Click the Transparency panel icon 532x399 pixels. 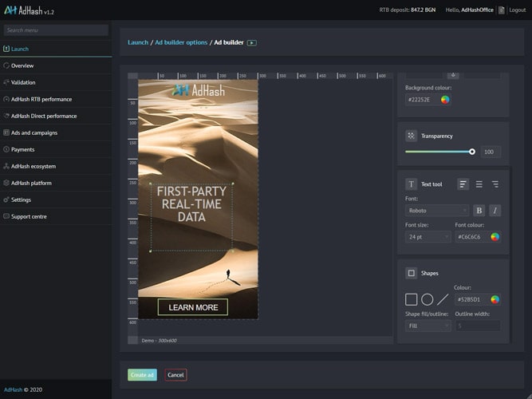coord(411,136)
